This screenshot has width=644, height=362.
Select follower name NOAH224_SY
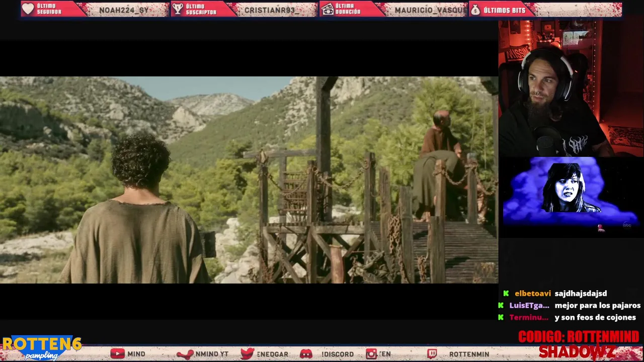pyautogui.click(x=124, y=10)
